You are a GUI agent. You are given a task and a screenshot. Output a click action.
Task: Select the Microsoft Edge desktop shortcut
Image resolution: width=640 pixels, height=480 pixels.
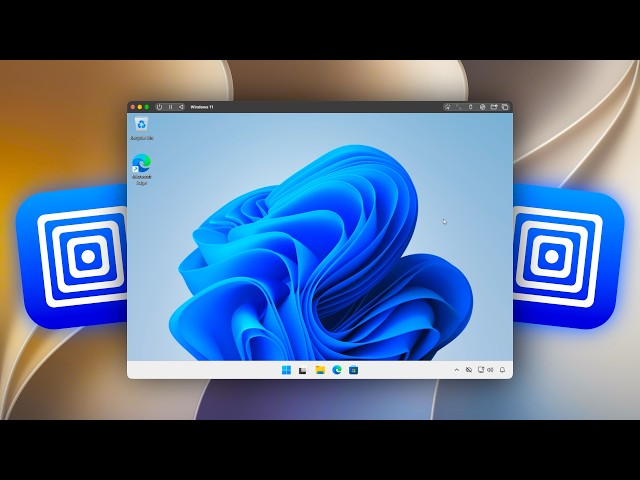[142, 169]
